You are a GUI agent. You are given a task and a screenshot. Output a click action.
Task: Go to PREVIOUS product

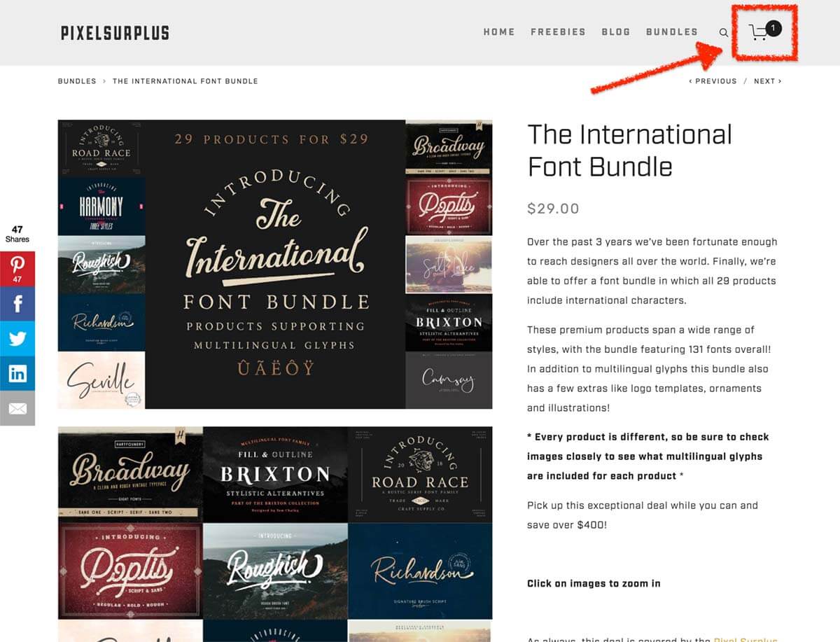click(713, 81)
